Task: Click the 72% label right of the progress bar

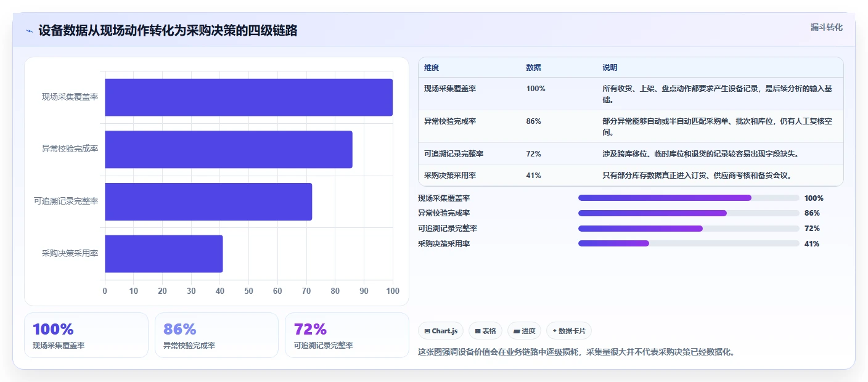Action: 812,229
